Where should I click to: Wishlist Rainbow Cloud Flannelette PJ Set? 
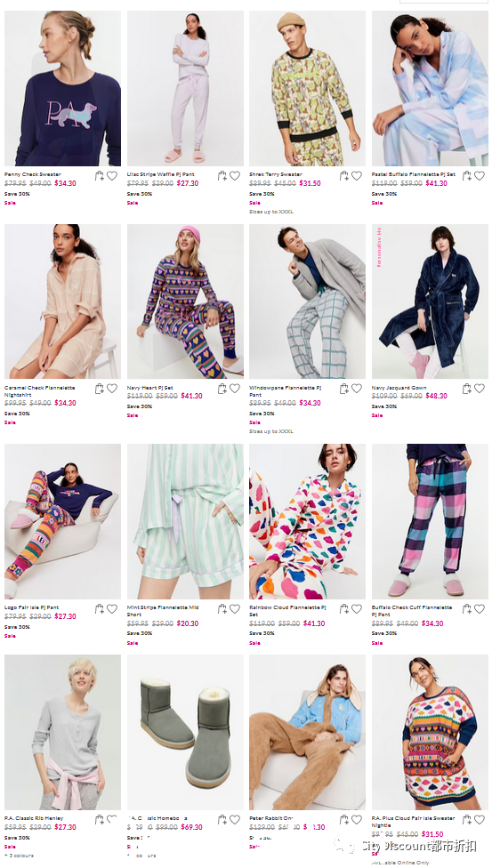[357, 609]
